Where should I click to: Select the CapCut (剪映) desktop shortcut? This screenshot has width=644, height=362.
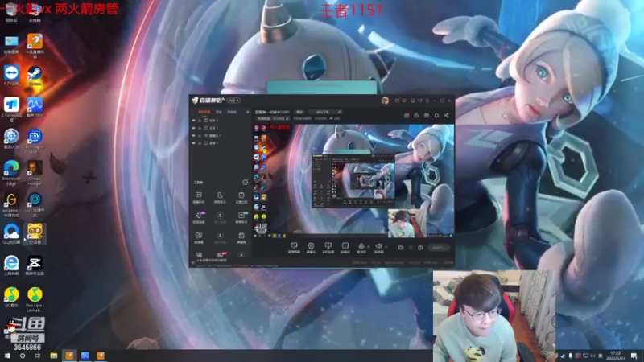click(x=35, y=265)
